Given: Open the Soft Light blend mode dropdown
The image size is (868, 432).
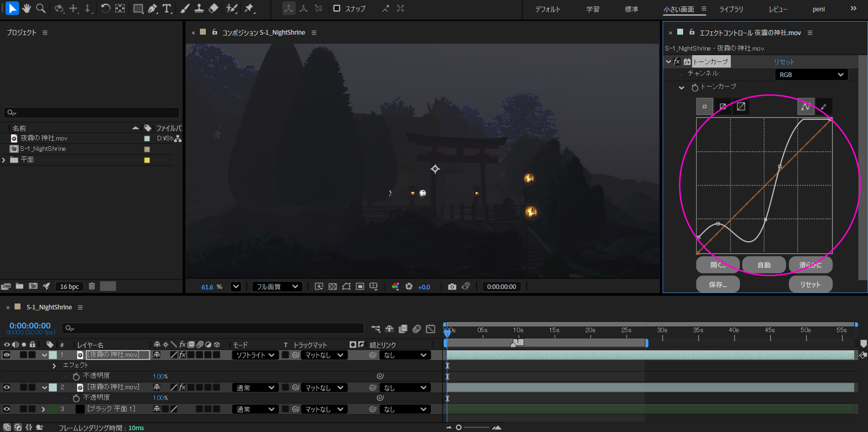Looking at the screenshot, I should pyautogui.click(x=255, y=355).
